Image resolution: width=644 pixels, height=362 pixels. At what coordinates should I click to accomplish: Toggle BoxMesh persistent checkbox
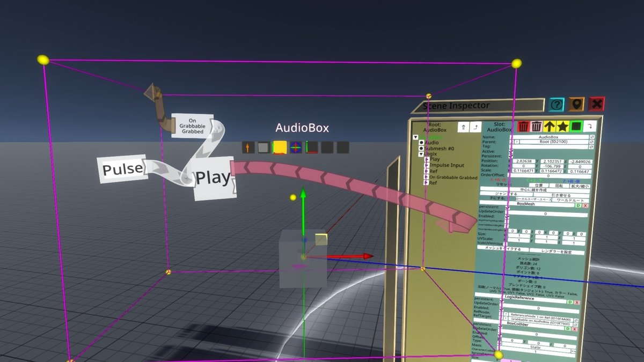(x=508, y=207)
